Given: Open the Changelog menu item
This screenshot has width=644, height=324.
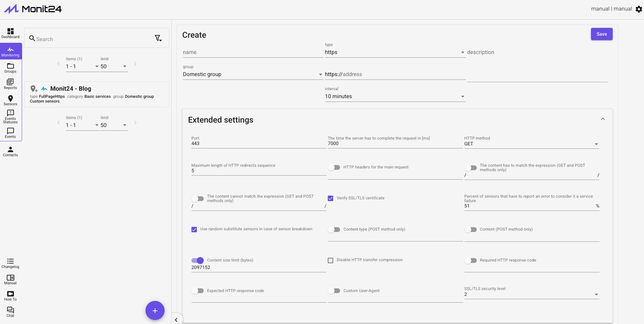Looking at the screenshot, I should tap(11, 263).
